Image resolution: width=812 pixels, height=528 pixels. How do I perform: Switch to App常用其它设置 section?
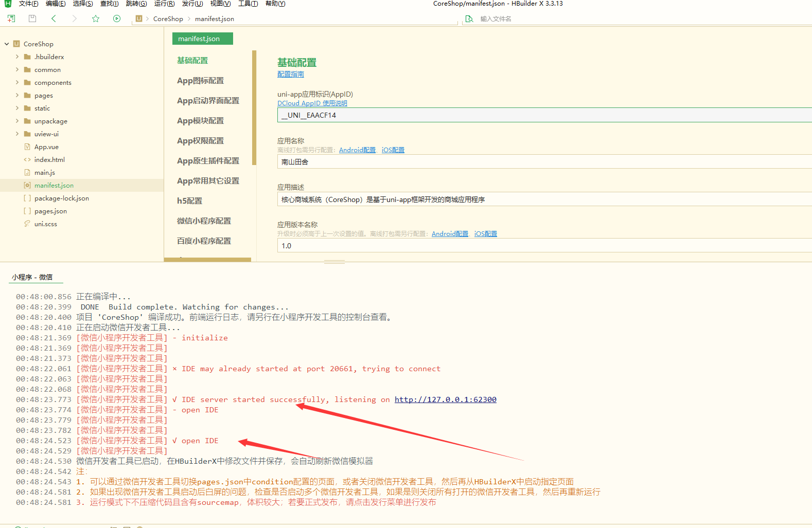tap(208, 181)
